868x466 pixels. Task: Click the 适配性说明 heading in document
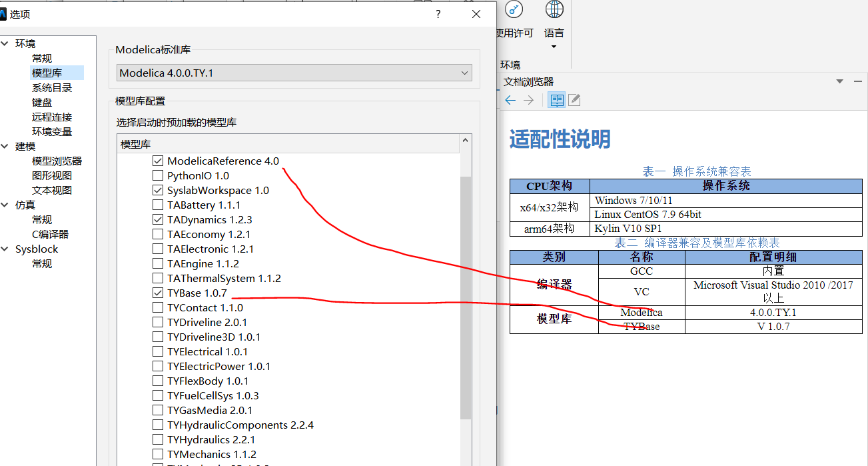560,139
